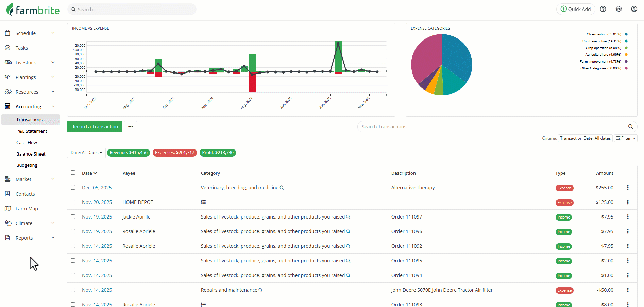
Task: Click the Crop operation legend color dot
Action: coord(626,48)
